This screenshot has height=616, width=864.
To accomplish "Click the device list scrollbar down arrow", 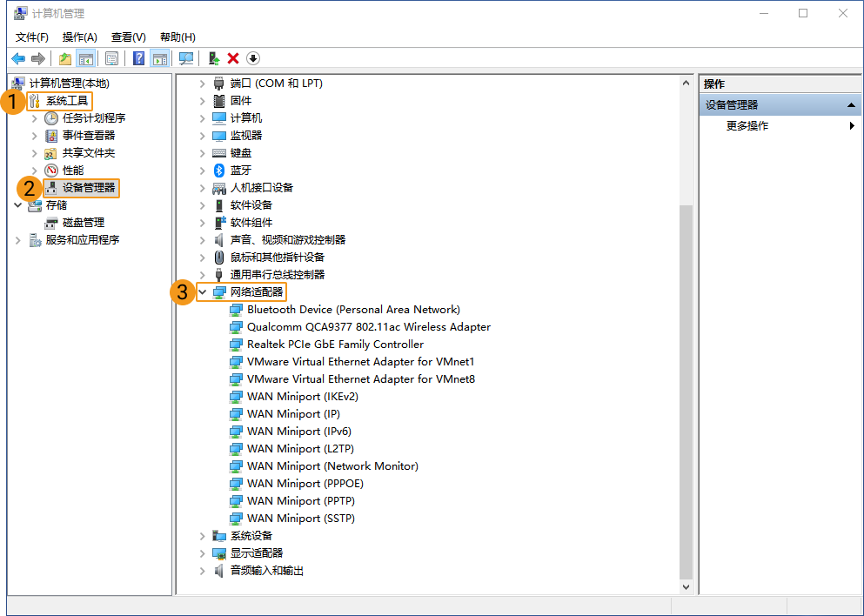I will point(686,587).
